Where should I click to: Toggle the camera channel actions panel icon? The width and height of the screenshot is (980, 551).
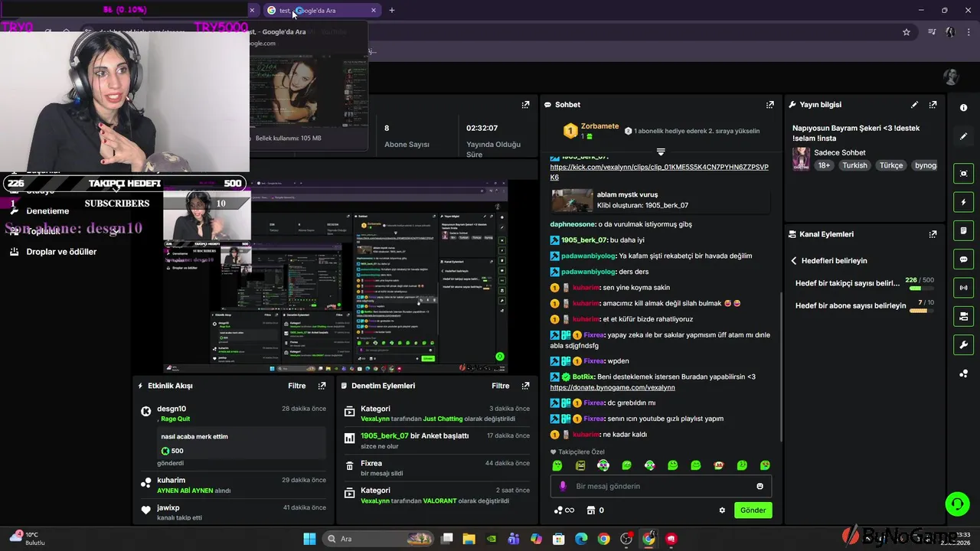[x=963, y=316]
